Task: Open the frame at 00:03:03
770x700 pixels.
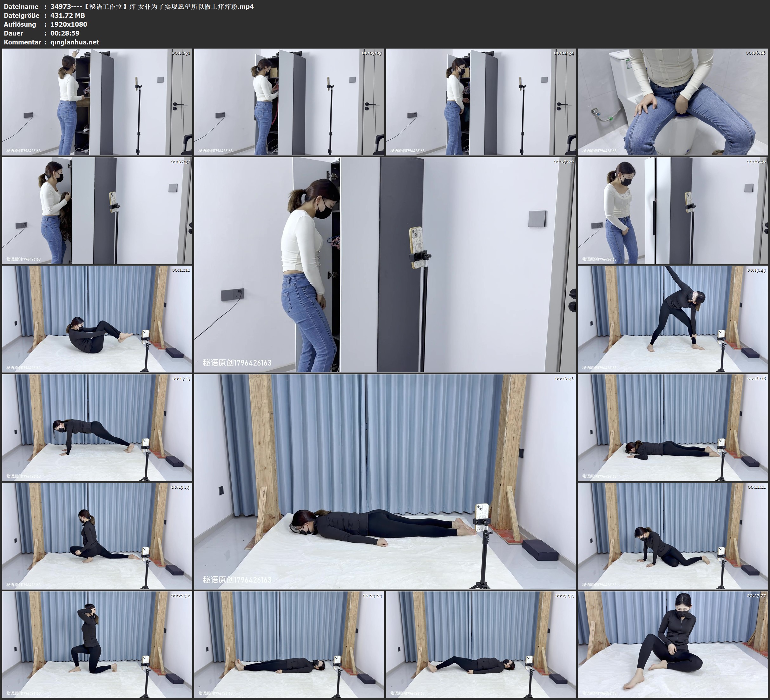Action: click(x=289, y=102)
